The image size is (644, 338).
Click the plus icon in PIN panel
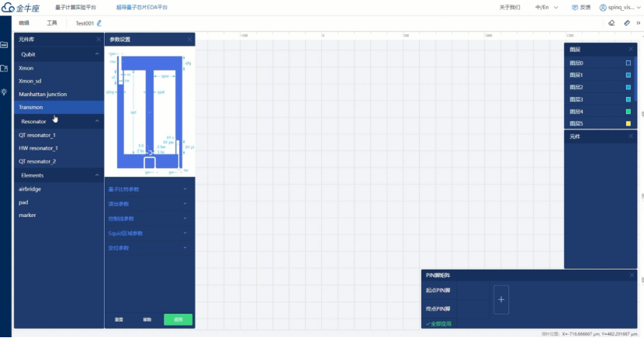[501, 298]
